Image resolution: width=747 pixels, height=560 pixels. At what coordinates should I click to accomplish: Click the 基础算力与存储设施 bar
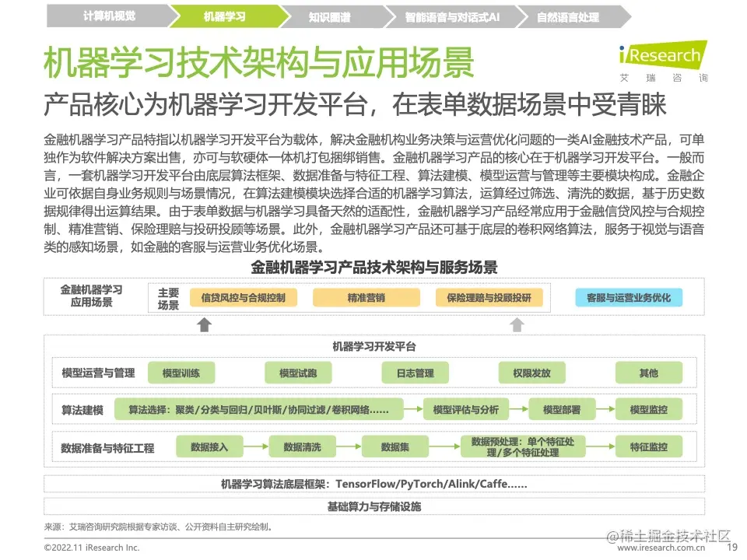[x=374, y=506]
